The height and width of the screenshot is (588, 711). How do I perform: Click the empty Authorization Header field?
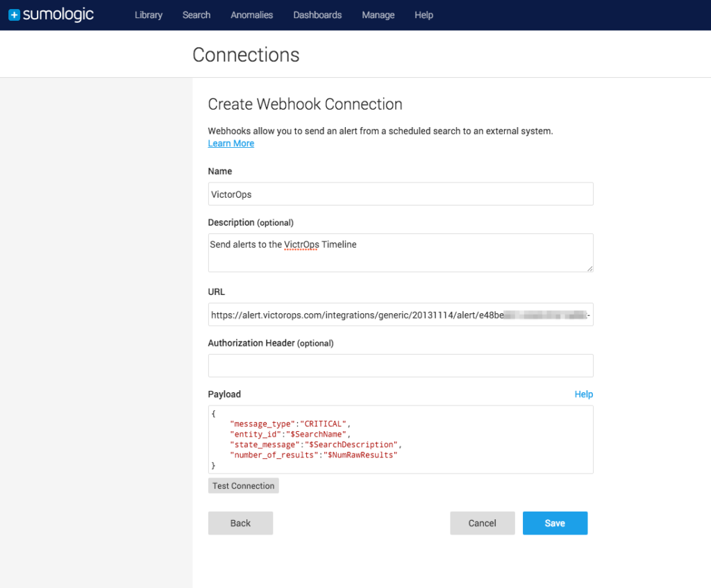pos(400,365)
